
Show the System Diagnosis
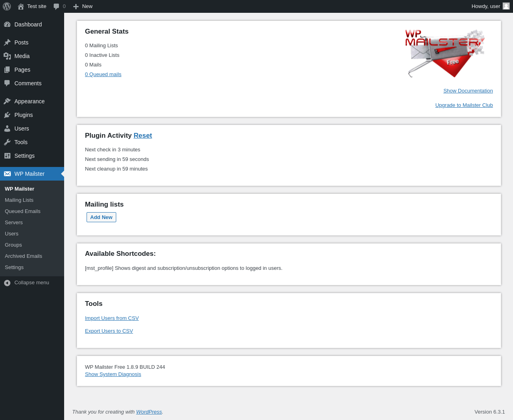pos(113,374)
